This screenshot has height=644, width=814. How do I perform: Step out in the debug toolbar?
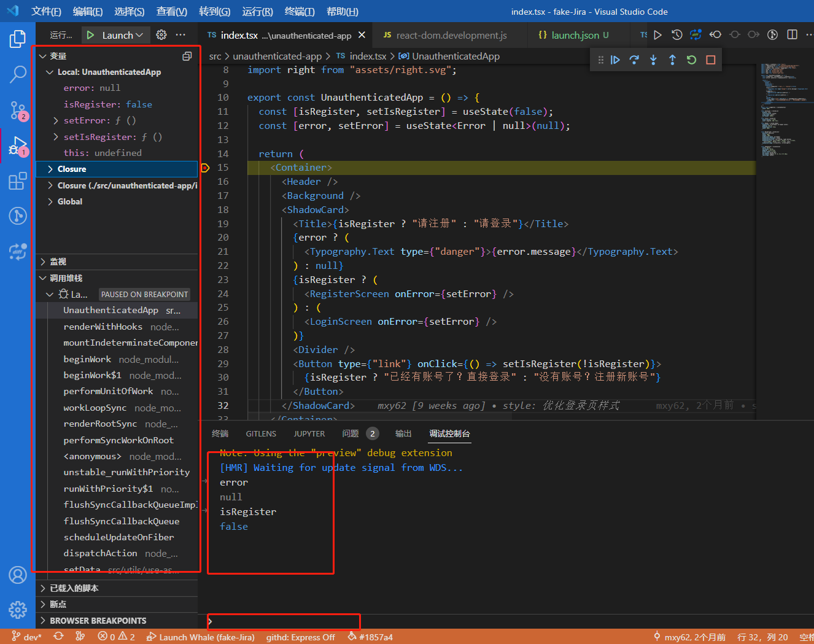pyautogui.click(x=672, y=60)
